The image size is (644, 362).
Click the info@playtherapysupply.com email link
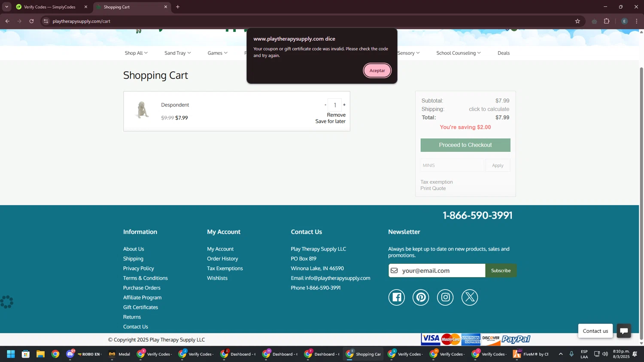pos(337,278)
